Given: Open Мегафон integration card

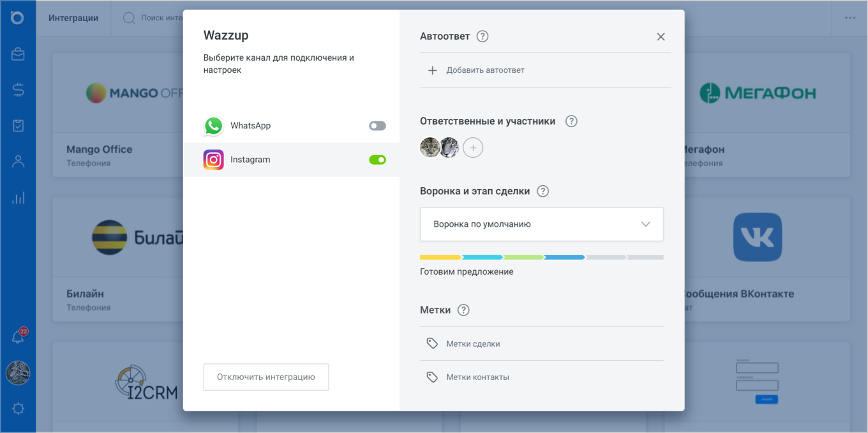Looking at the screenshot, I should point(767,115).
